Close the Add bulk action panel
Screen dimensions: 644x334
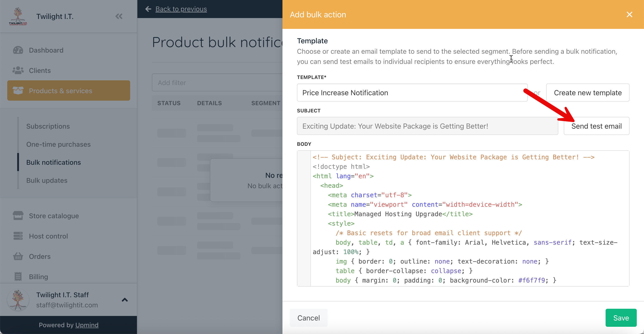(630, 14)
